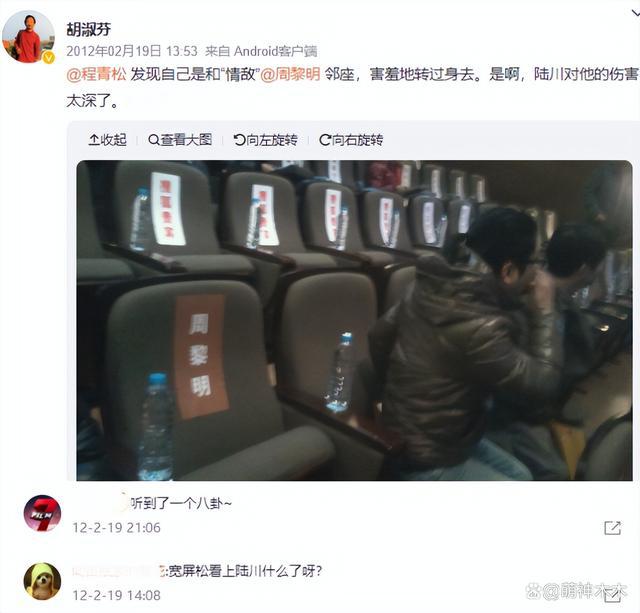Click the comment time 12-2-19 21:06
The width and height of the screenshot is (640, 613).
coord(117,528)
